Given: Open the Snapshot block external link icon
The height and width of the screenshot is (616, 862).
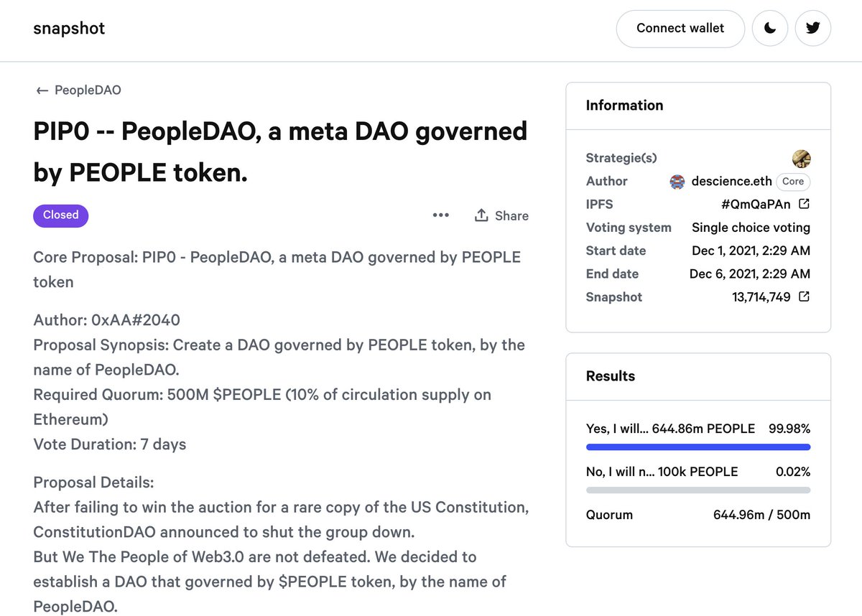Looking at the screenshot, I should pyautogui.click(x=805, y=296).
